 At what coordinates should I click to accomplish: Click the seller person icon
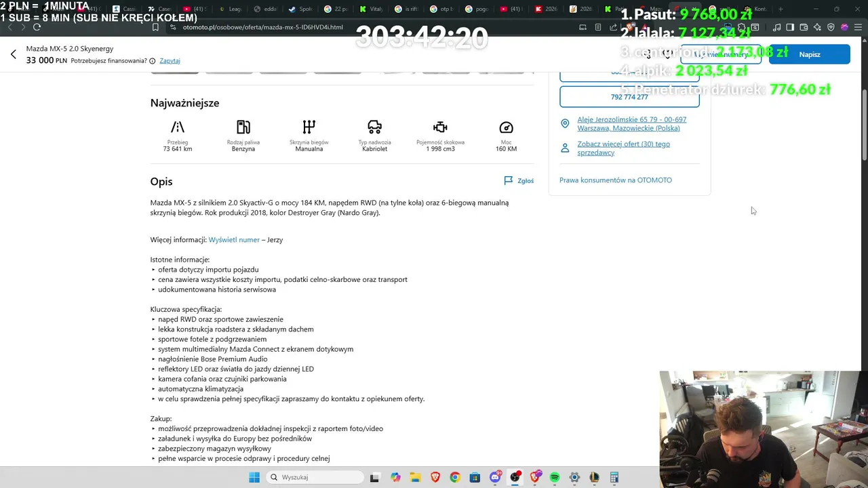[565, 148]
